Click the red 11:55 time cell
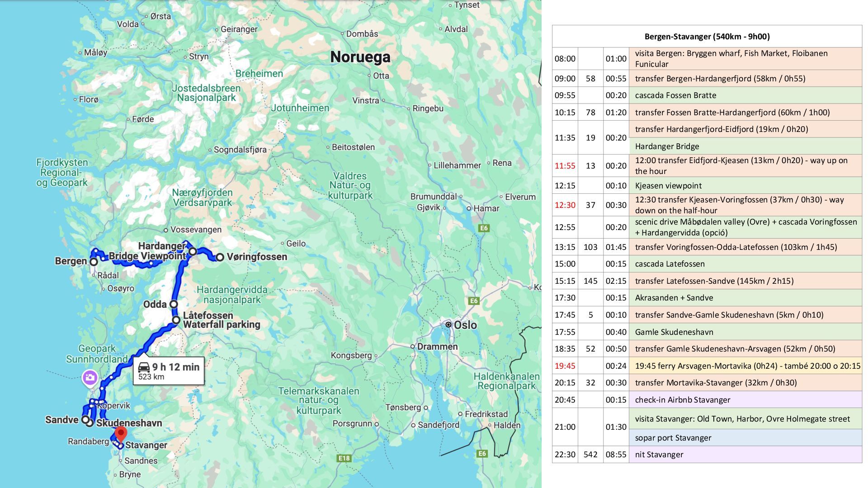This screenshot has height=488, width=868. click(x=565, y=166)
